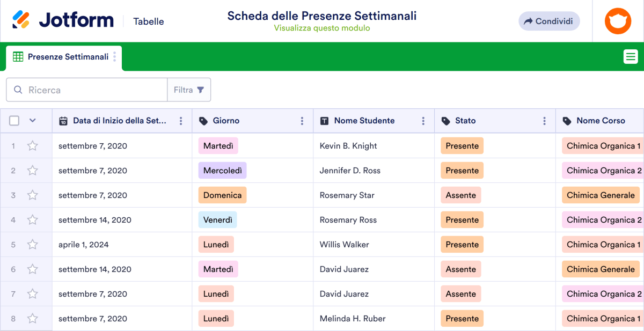Screen dimensions: 644x331
Task: Open the three-dot menu on the Stato column
Action: coord(544,121)
